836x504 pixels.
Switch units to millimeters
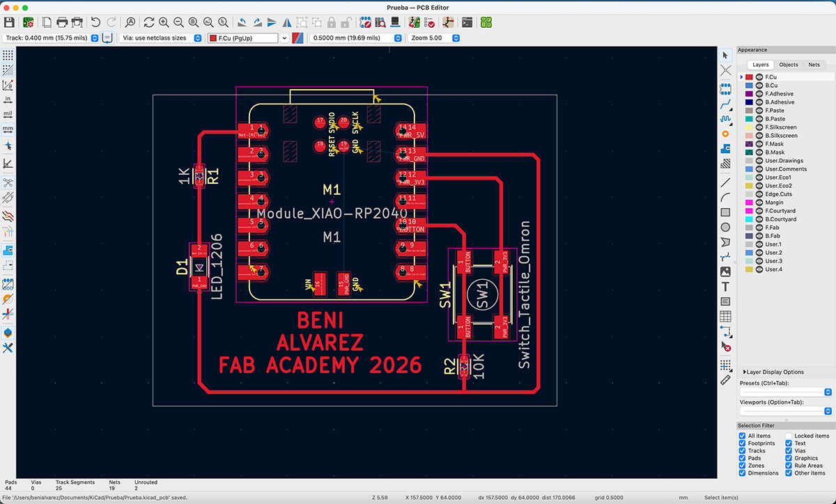point(9,129)
